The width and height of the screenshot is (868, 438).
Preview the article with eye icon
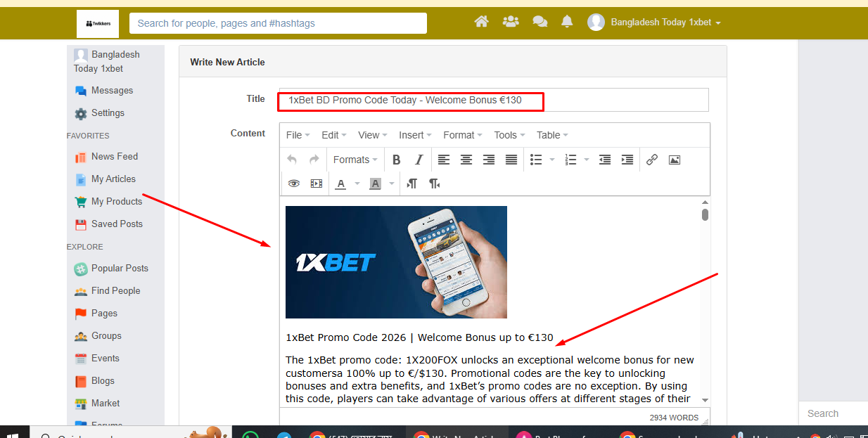294,183
